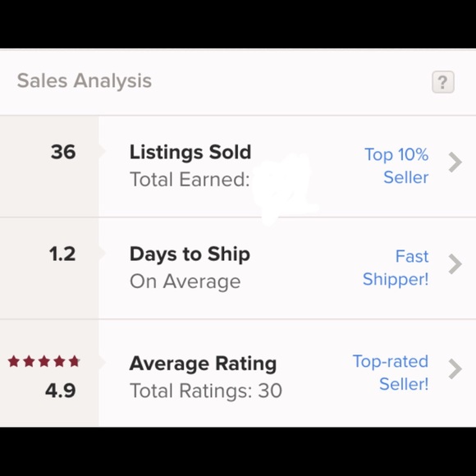Tap the Total Ratings: 30 text
476x476 pixels.
point(206,391)
